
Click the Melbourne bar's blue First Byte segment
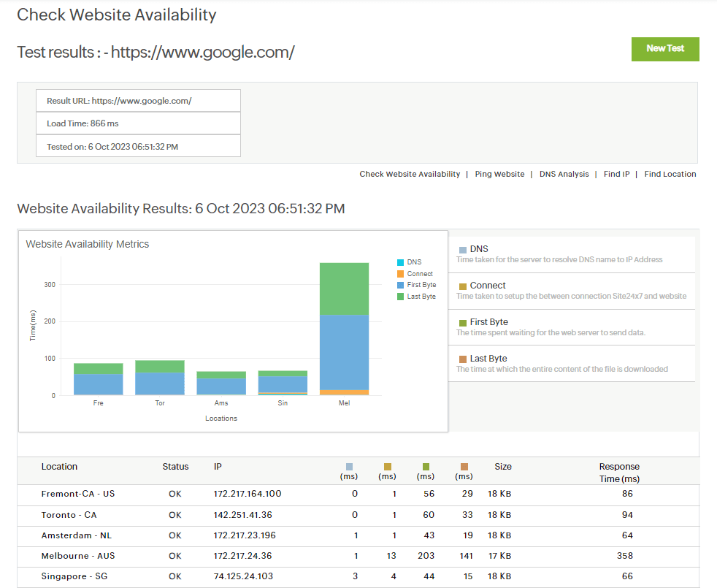344,352
